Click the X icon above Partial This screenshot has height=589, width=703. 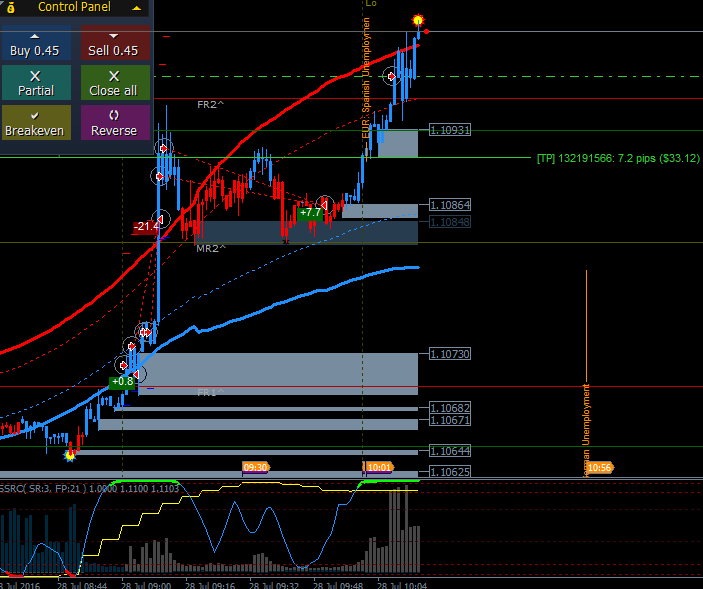pyautogui.click(x=35, y=76)
